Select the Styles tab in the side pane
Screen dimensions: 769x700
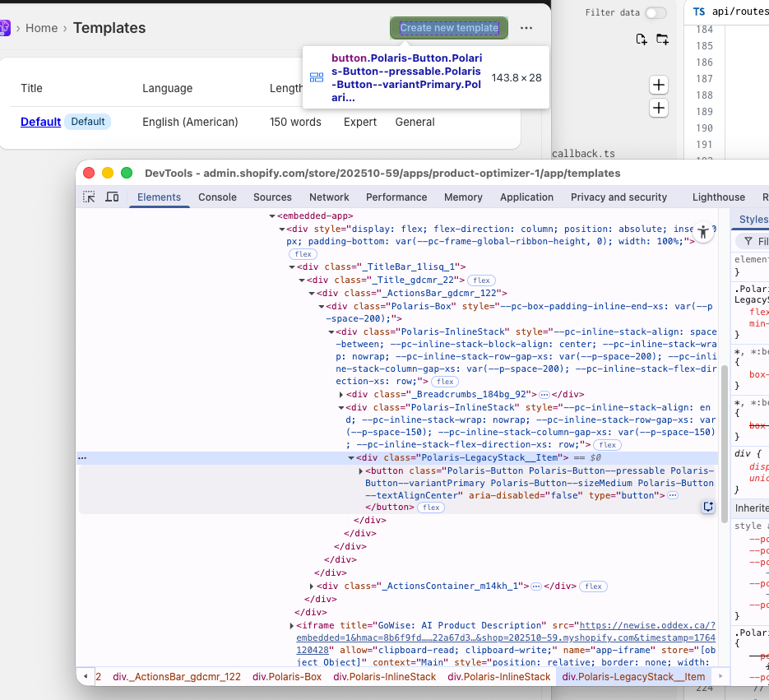[753, 220]
